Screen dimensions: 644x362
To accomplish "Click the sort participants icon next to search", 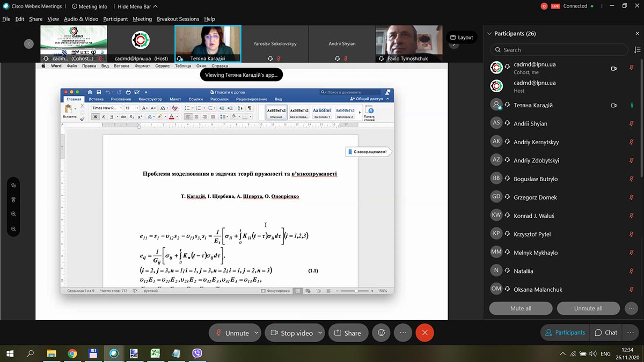I will coord(637,50).
